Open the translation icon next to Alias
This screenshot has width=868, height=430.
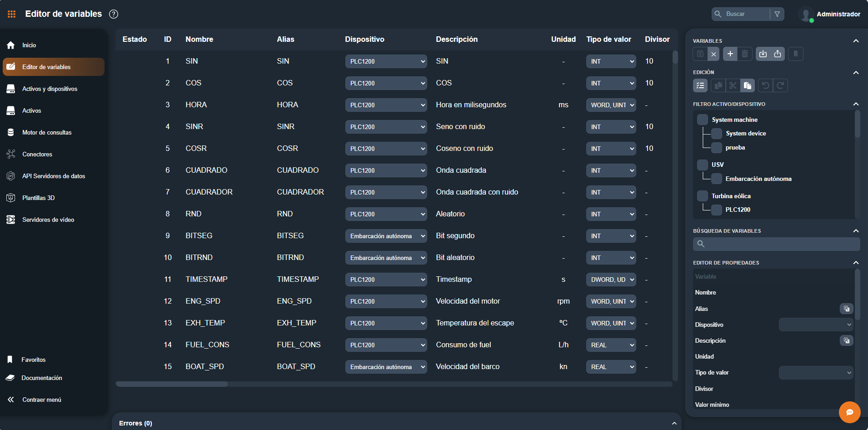coord(847,309)
